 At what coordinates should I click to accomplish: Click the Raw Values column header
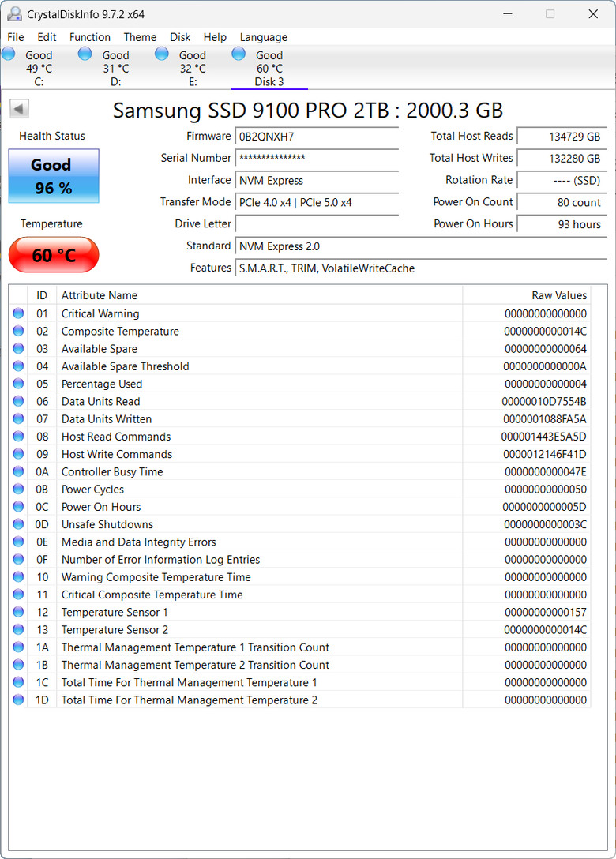527,295
